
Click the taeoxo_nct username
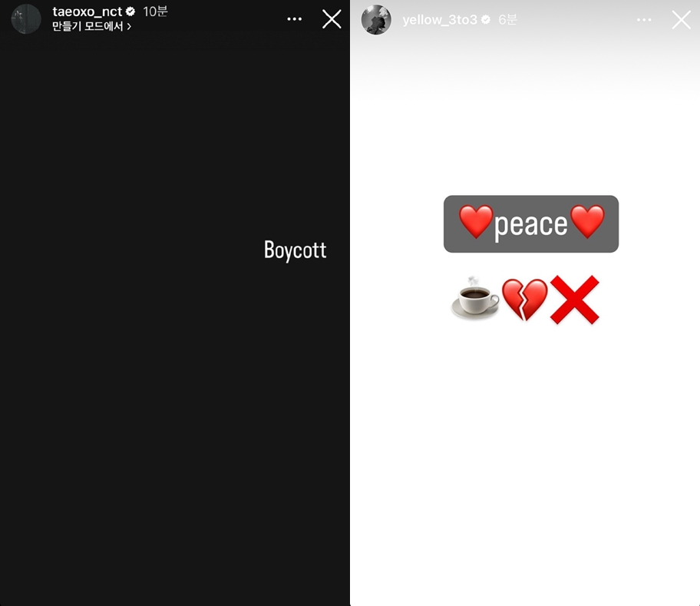point(87,12)
